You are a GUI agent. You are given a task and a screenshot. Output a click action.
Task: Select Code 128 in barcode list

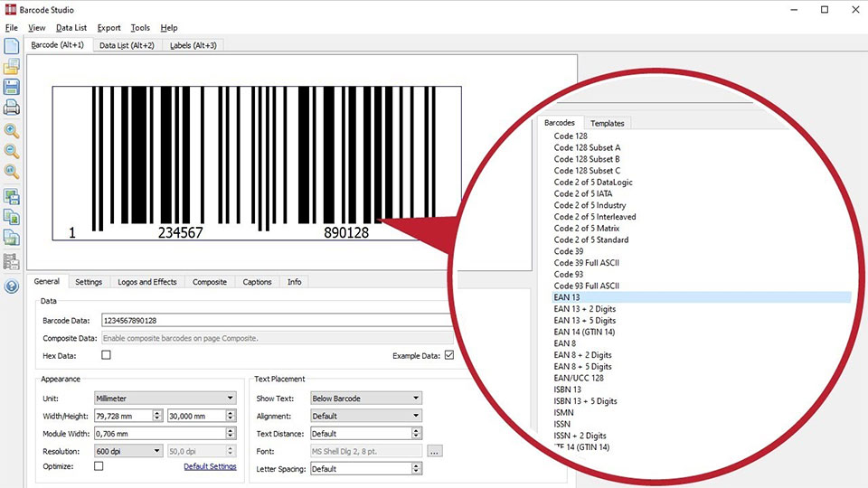click(x=571, y=136)
